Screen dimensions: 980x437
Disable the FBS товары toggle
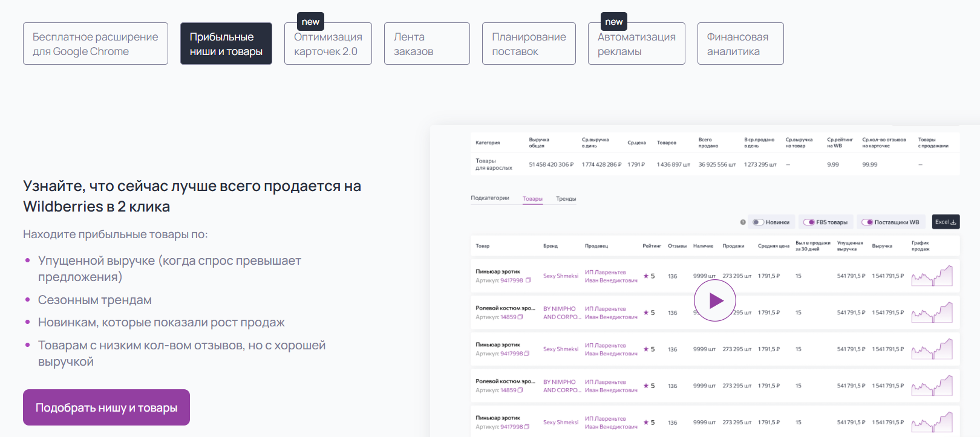point(809,222)
